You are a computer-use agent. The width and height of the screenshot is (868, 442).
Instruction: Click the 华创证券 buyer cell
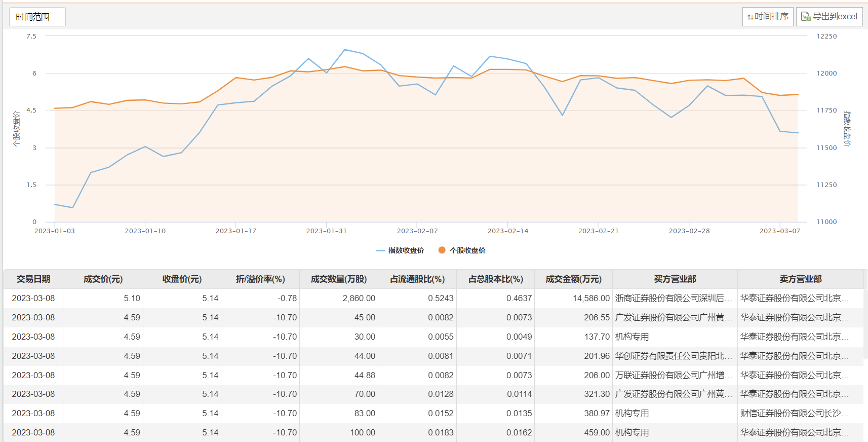click(674, 356)
